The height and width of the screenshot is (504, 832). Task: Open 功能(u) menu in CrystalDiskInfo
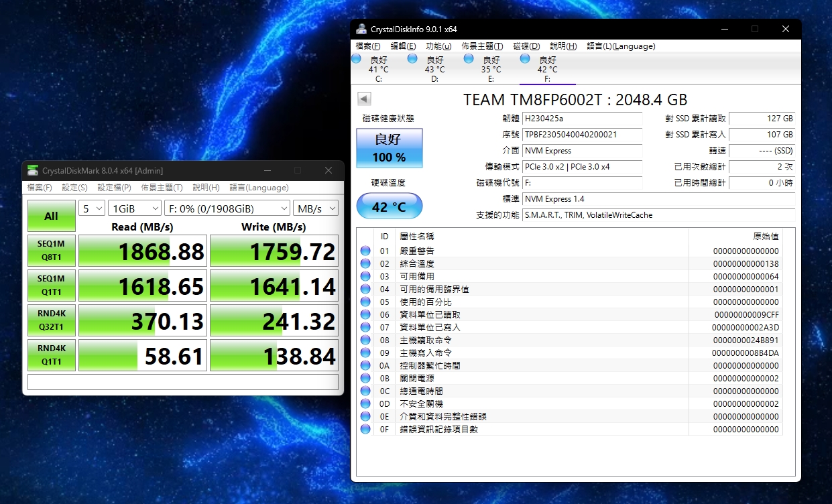[x=438, y=46]
